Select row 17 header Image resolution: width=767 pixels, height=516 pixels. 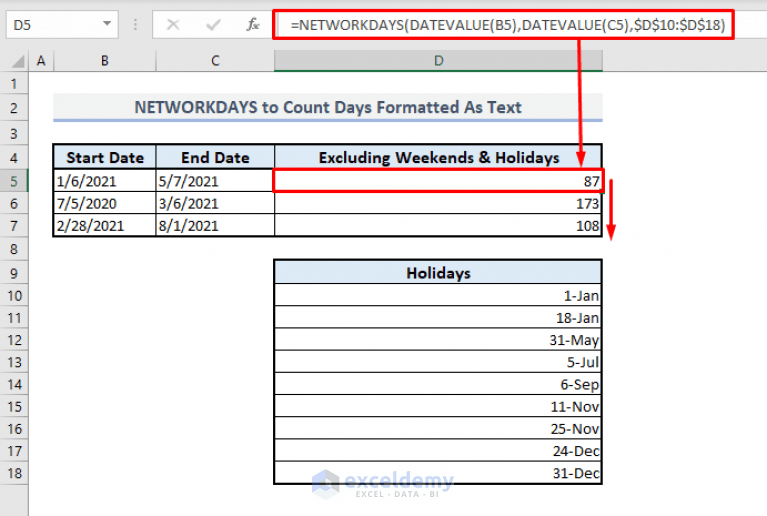pos(14,451)
